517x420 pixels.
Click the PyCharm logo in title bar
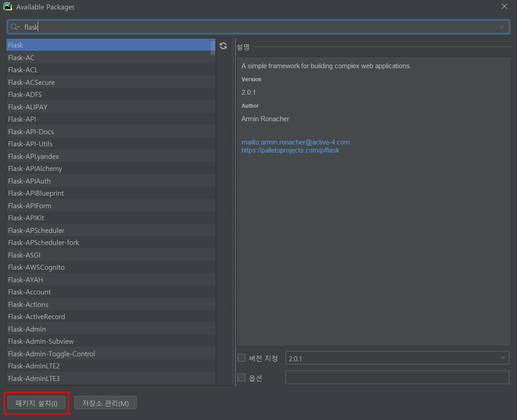click(8, 6)
